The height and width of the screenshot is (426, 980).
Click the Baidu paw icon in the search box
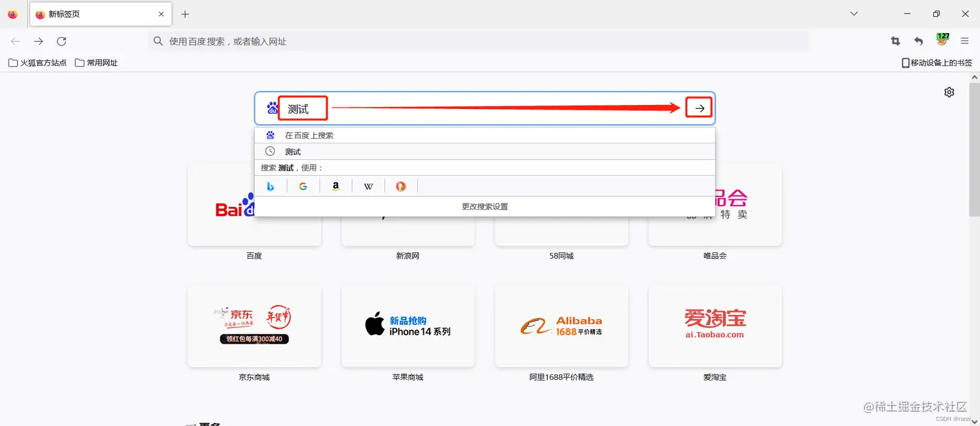[x=272, y=108]
